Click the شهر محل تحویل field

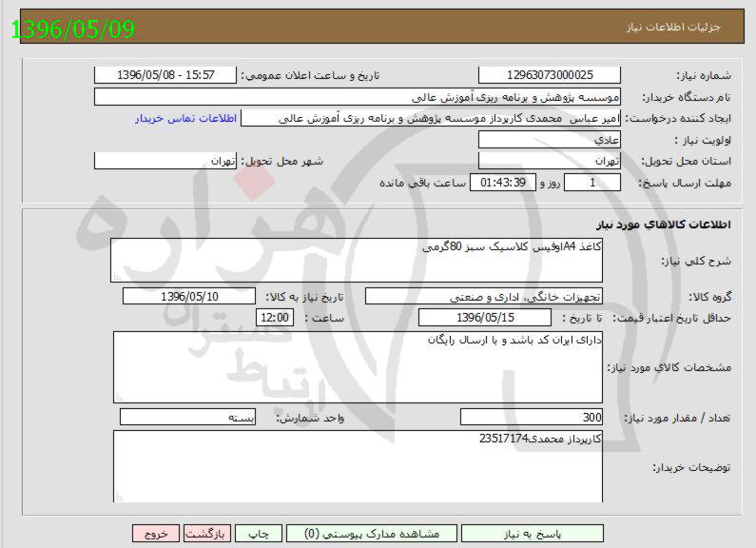[x=165, y=161]
